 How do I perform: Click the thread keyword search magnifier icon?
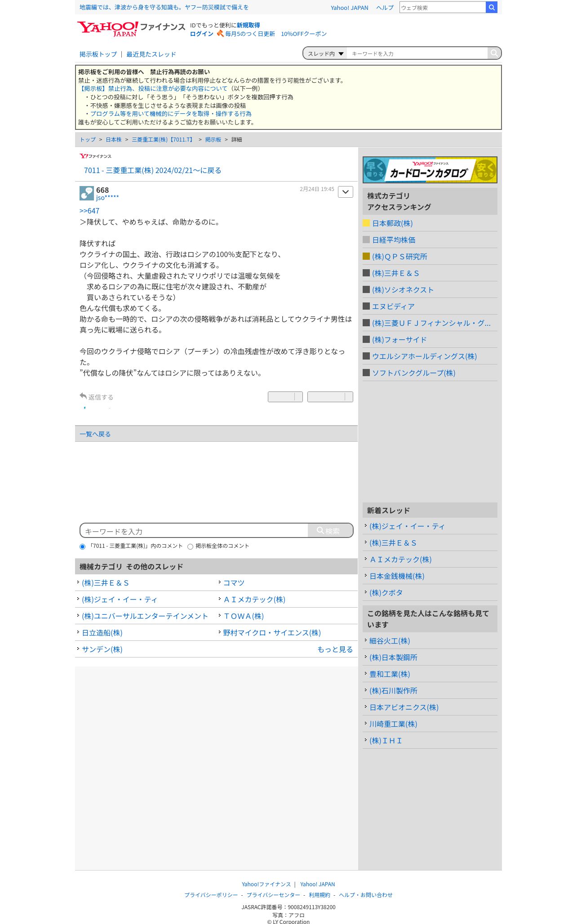(494, 53)
